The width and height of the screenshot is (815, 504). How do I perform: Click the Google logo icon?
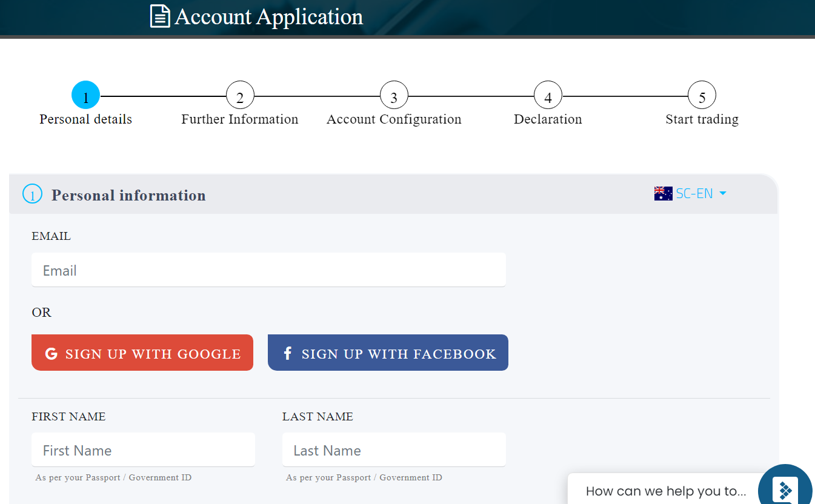[x=51, y=354]
